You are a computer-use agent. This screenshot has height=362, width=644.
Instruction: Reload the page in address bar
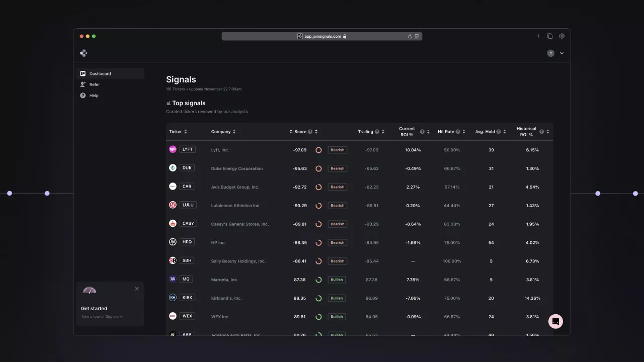(x=410, y=36)
